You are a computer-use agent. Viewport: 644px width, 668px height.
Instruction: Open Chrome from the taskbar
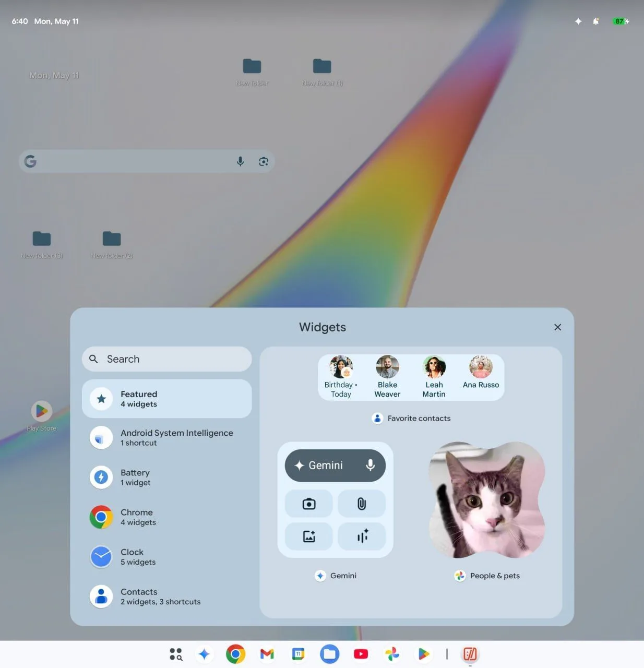pyautogui.click(x=235, y=654)
